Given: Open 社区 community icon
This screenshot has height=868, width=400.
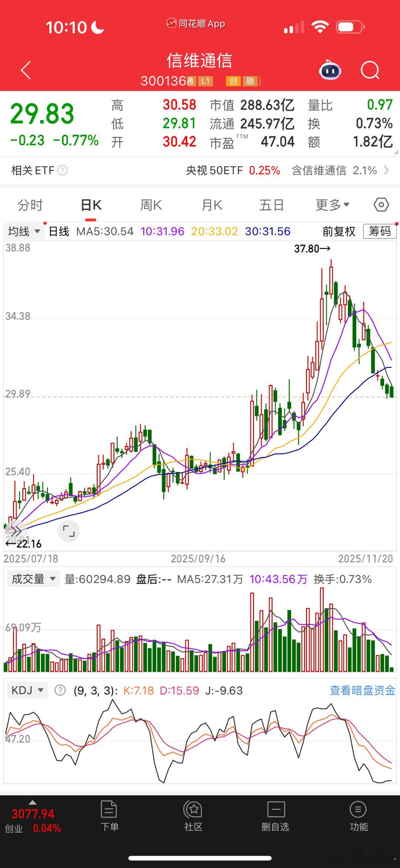Looking at the screenshot, I should coord(193,816).
